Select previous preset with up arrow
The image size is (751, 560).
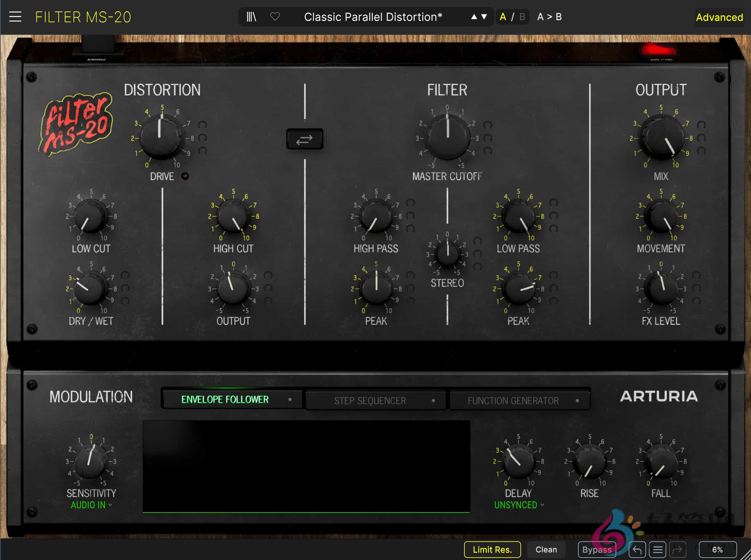[474, 17]
